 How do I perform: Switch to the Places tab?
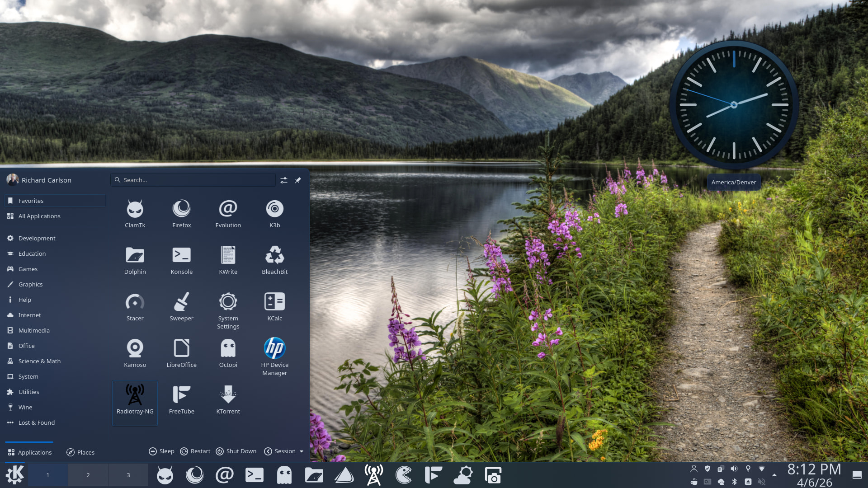tap(80, 452)
